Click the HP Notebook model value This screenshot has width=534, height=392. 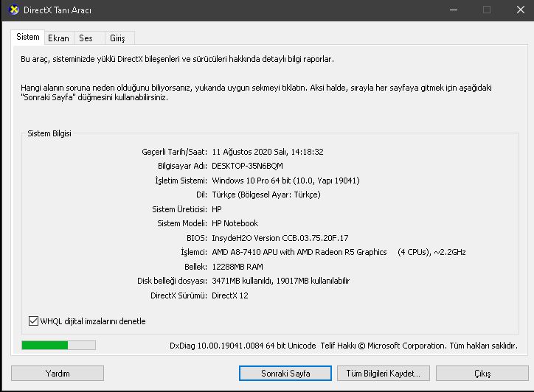[235, 223]
